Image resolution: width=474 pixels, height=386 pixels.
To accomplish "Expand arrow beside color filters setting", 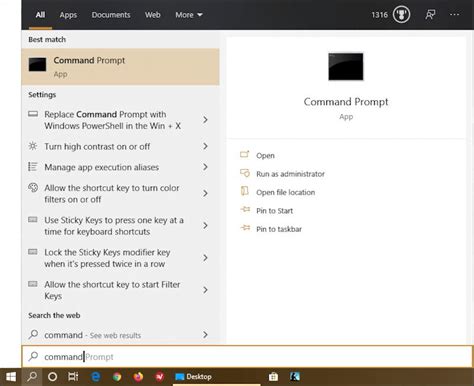I will point(205,193).
